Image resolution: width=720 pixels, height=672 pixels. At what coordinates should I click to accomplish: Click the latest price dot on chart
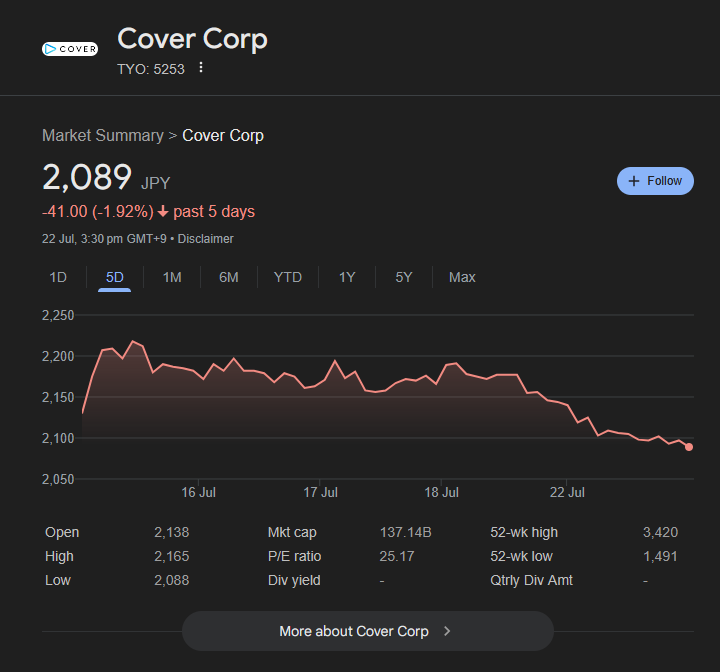pyautogui.click(x=689, y=447)
